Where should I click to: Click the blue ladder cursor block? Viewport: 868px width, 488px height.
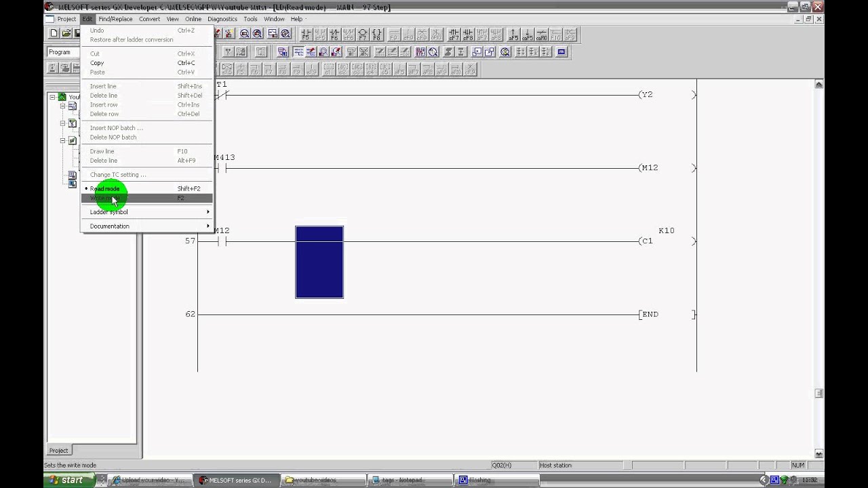click(319, 262)
